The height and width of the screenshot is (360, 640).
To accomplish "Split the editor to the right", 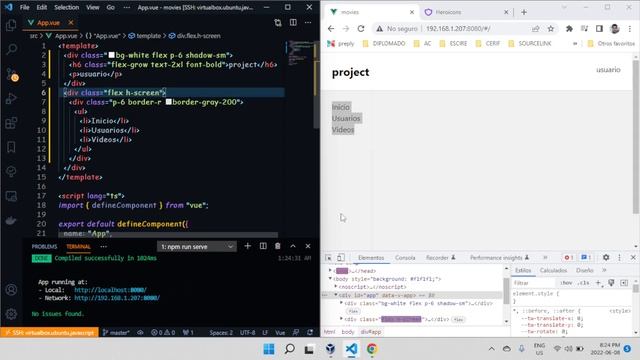I will (x=293, y=22).
